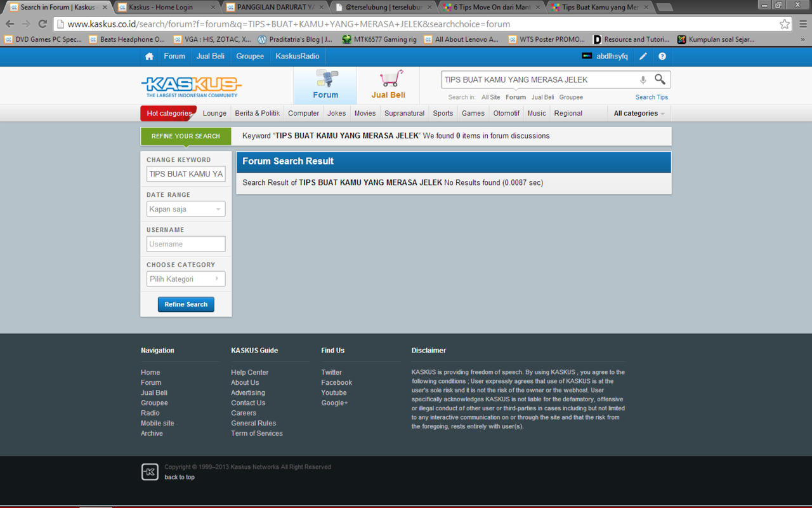Open Jual Beli in blue navbar
Screen dimensions: 812x508
pyautogui.click(x=211, y=56)
